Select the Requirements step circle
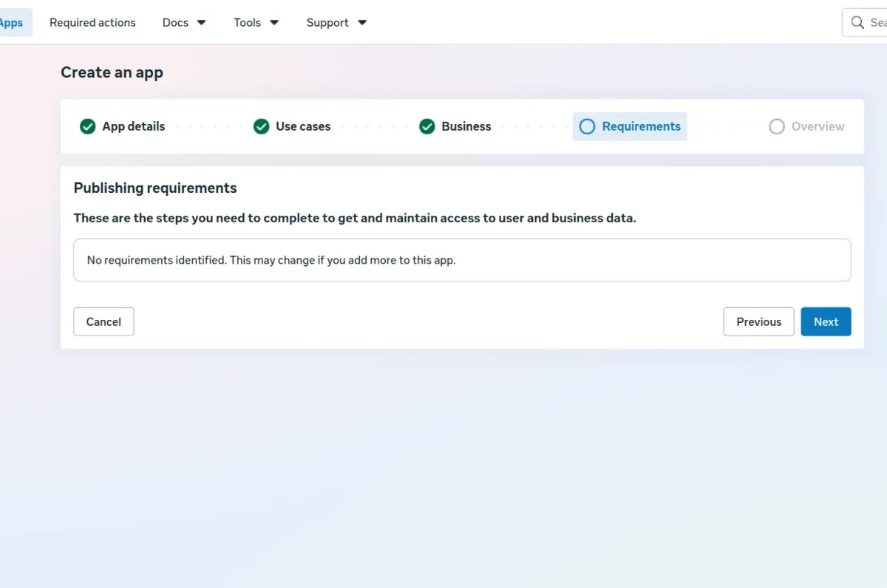Screen dimensions: 887x588 (x=587, y=126)
